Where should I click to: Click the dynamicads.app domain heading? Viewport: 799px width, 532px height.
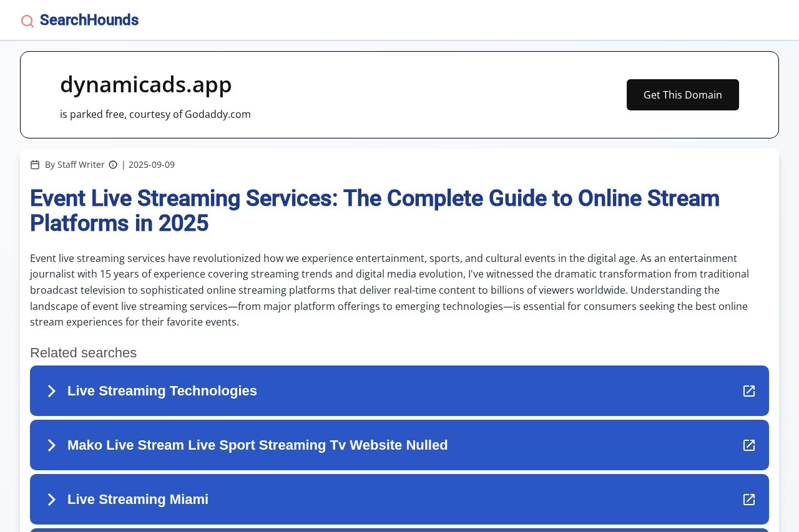146,84
